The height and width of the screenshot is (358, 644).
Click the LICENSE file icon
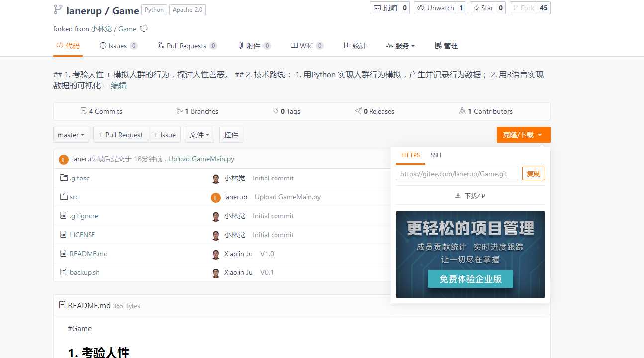(x=63, y=235)
